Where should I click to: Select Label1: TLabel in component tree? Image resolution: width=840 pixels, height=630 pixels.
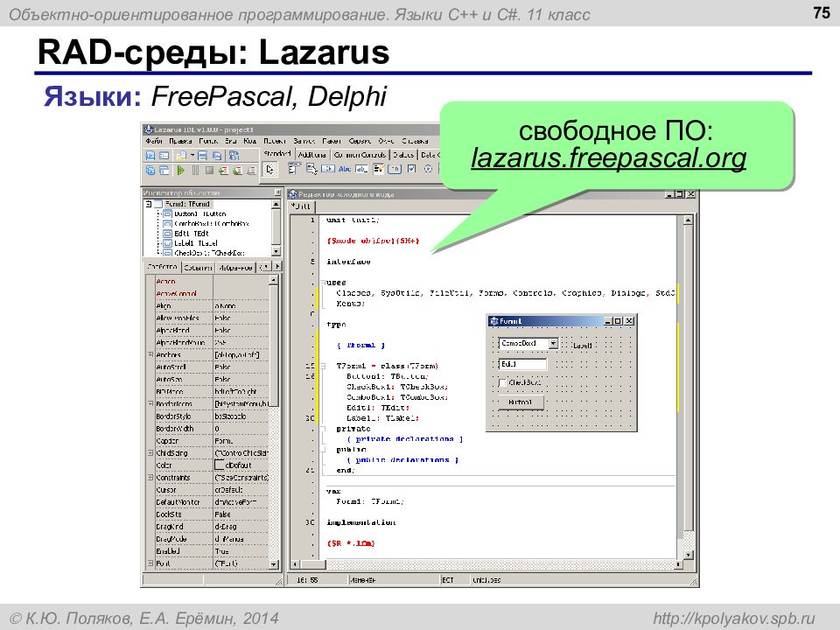tap(195, 243)
